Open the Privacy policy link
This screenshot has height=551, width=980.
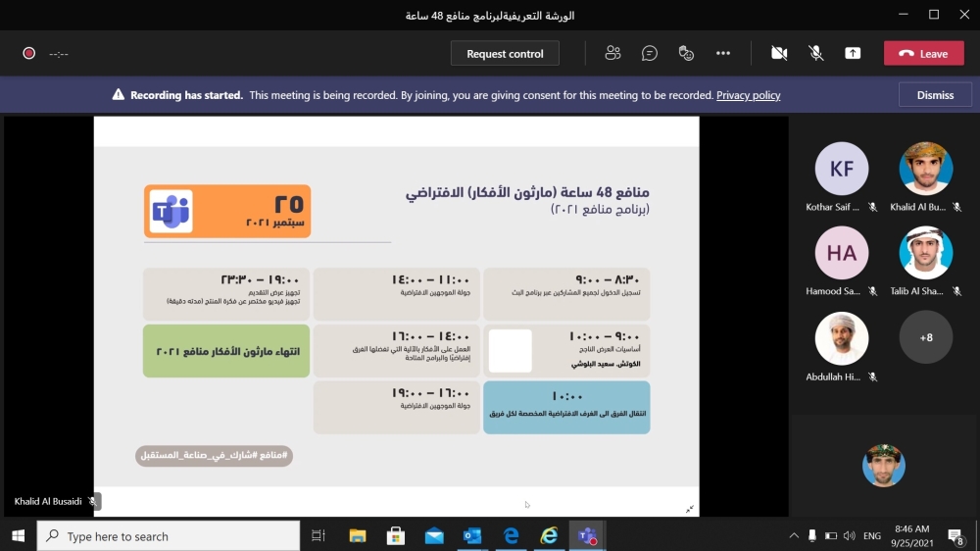tap(748, 95)
